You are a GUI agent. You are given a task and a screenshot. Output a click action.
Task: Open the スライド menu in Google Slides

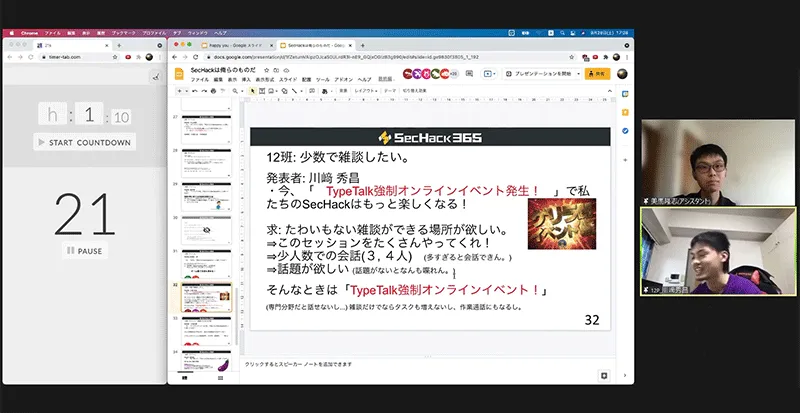click(x=288, y=80)
